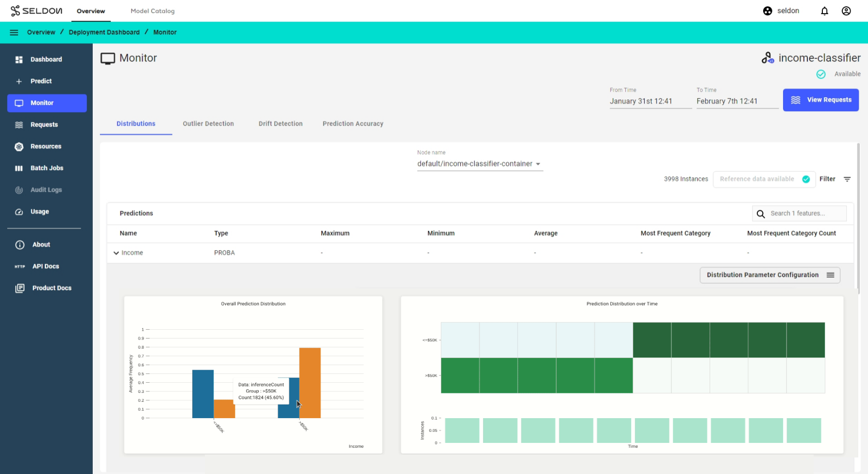Viewport: 868px width, 474px height.
Task: Click the Seldon logo
Action: 36,11
